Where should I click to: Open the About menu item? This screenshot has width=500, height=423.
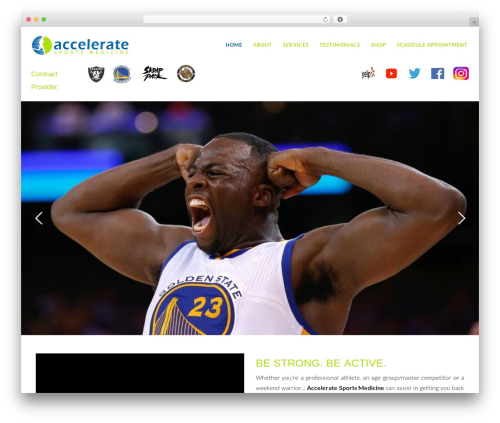[x=262, y=45]
